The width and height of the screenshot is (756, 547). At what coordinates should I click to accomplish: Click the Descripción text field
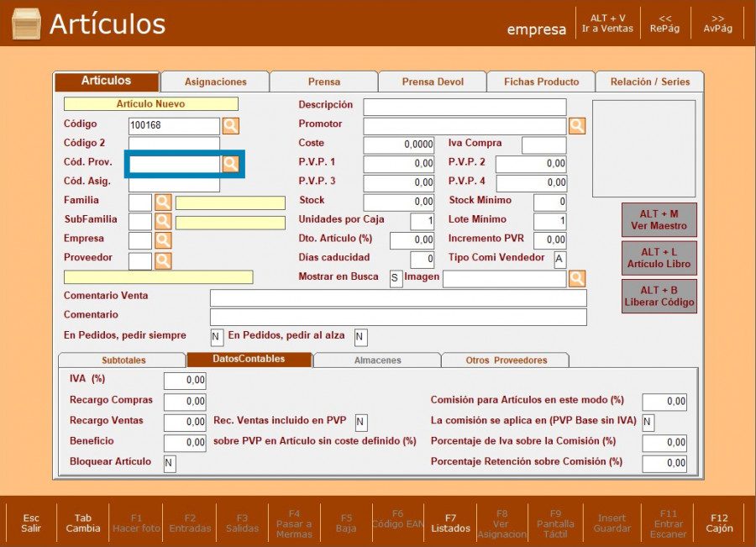(465, 107)
